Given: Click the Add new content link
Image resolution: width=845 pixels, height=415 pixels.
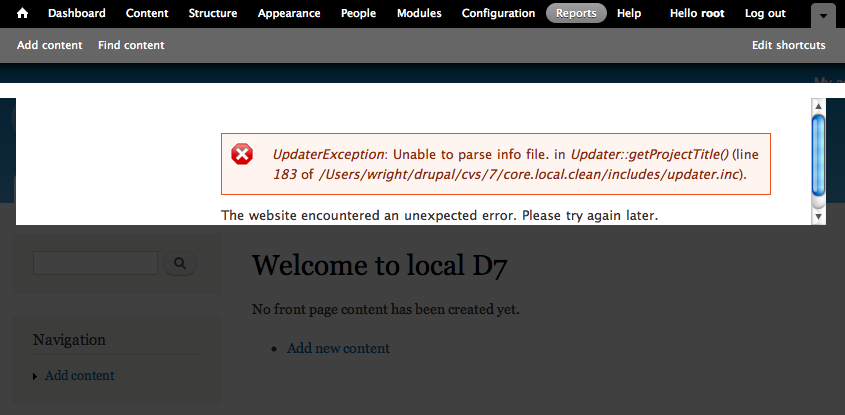Looking at the screenshot, I should tap(338, 348).
